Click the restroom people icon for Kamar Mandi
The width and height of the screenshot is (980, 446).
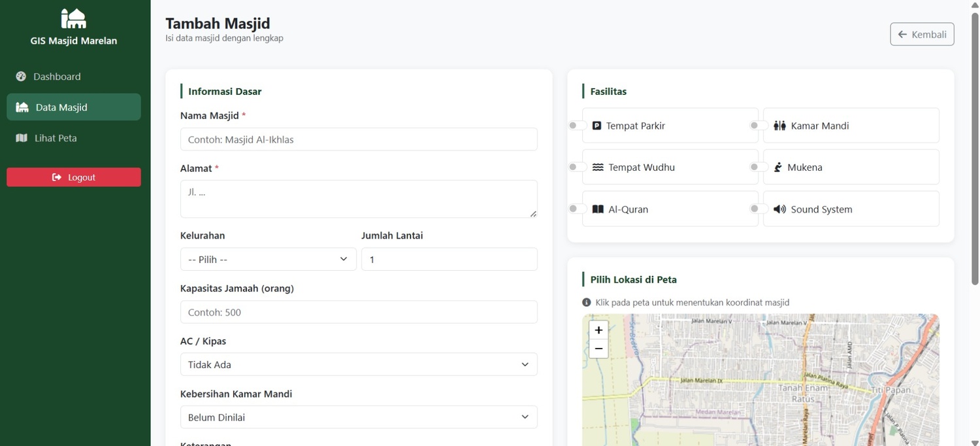[779, 126]
